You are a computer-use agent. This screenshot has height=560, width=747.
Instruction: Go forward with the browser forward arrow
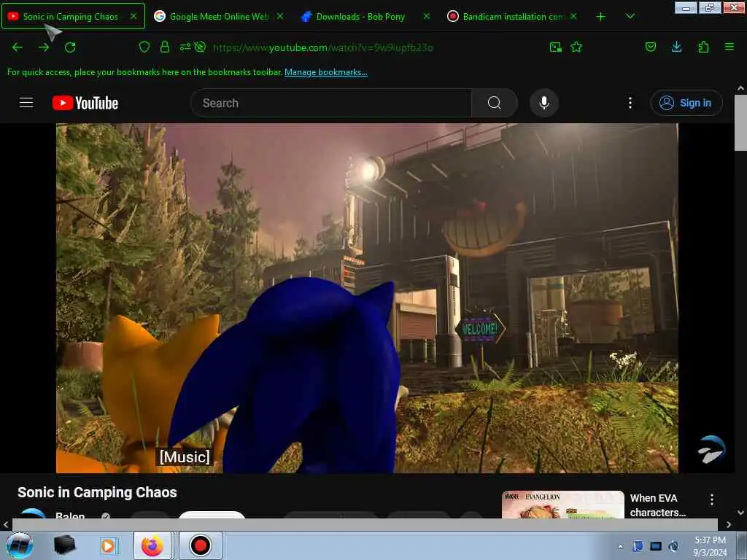click(x=44, y=47)
